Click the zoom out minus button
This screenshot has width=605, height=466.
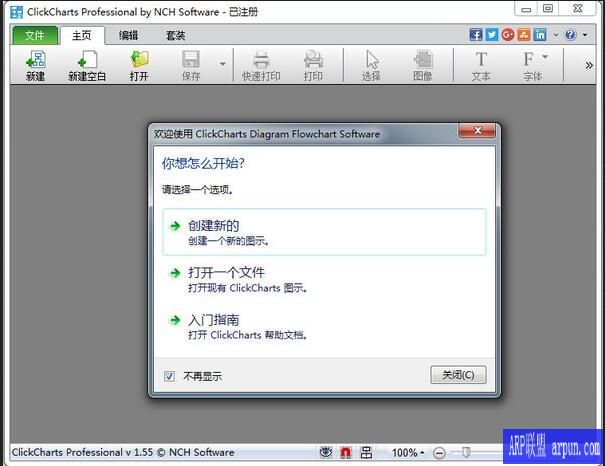click(x=439, y=452)
